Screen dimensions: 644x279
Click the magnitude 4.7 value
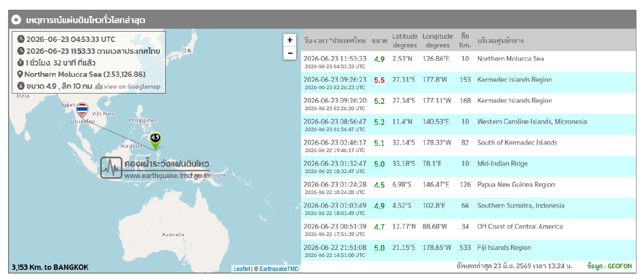379,227
